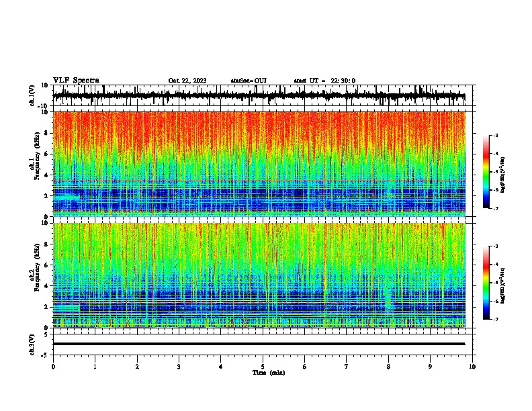Click the 8 kHz tick label on ch.1 axis

pos(46,133)
